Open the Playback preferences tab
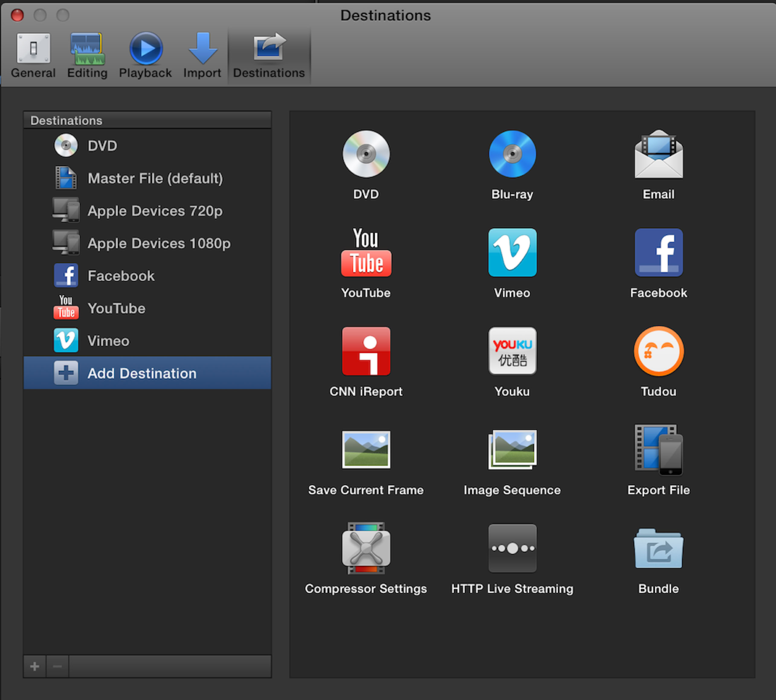The height and width of the screenshot is (700, 776). [145, 56]
